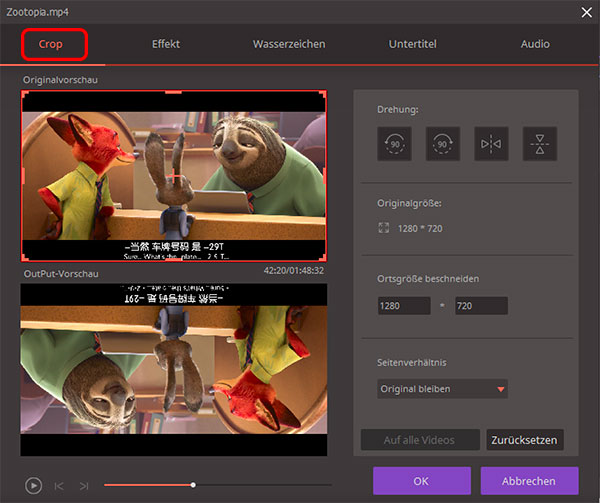Click the bottom-left crop corner handle
The width and height of the screenshot is (600, 503).
point(25,258)
